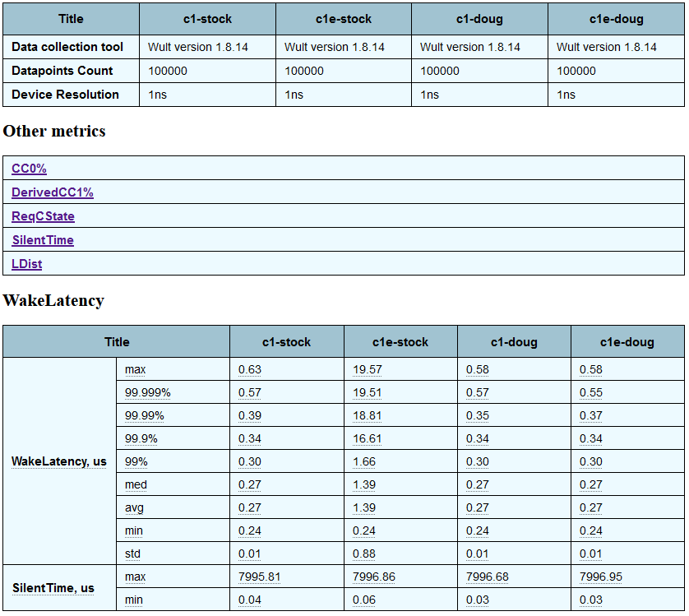
Task: Click the 18.81 value for c1e-stock
Action: click(x=367, y=415)
